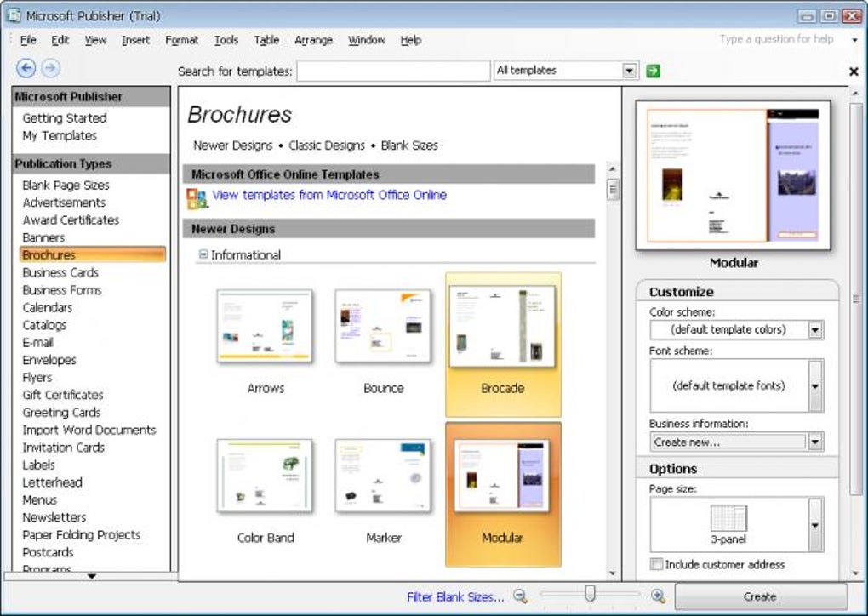Viewport: 868px width, 616px height.
Task: Select Getting Started in the sidebar
Action: click(64, 118)
